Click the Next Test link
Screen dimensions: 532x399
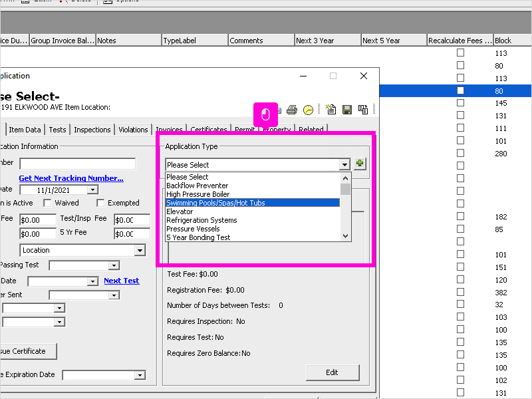pos(122,281)
